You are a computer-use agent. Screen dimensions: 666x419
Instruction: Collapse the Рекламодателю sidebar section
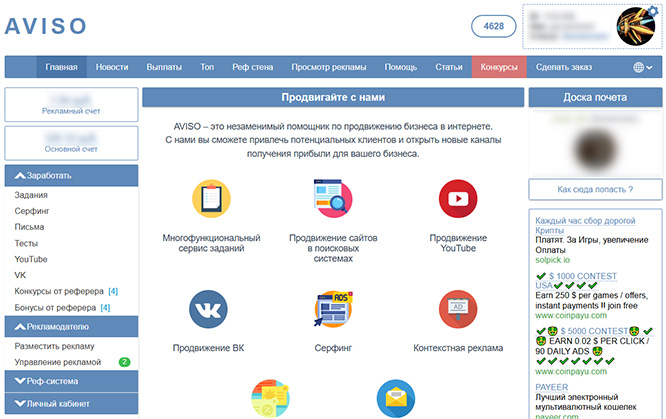click(x=70, y=326)
